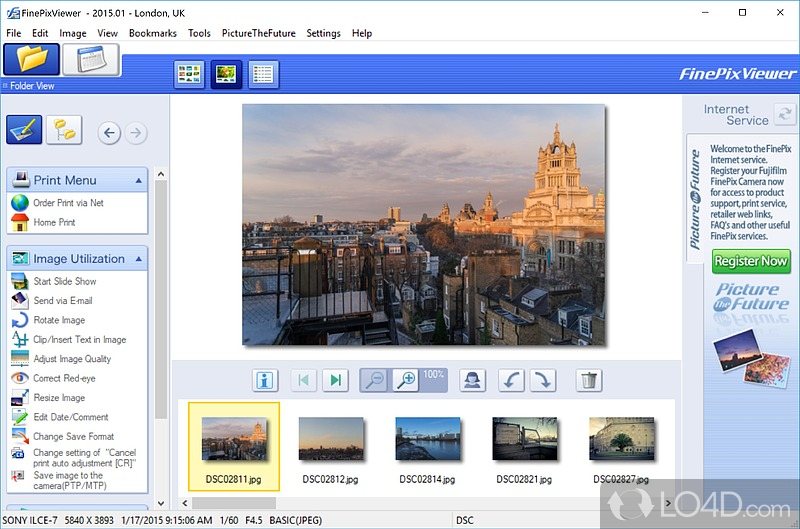This screenshot has width=800, height=529.
Task: Delete image with the trash can button
Action: tap(589, 381)
